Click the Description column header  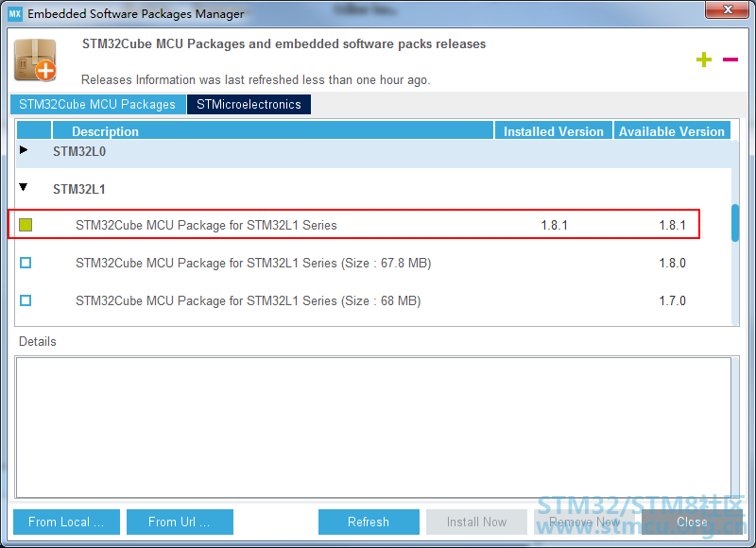coord(273,131)
